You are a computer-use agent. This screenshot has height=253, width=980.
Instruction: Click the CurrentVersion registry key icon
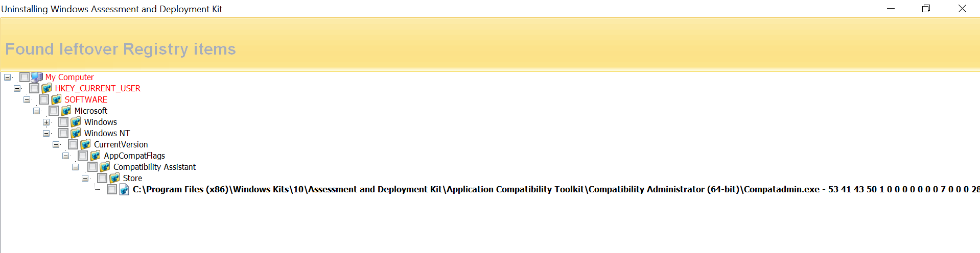85,144
